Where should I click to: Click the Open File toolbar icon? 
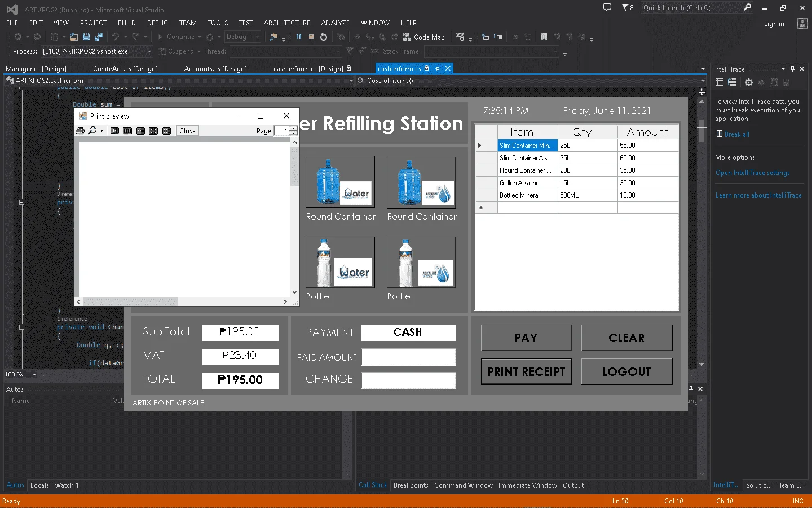pyautogui.click(x=74, y=37)
